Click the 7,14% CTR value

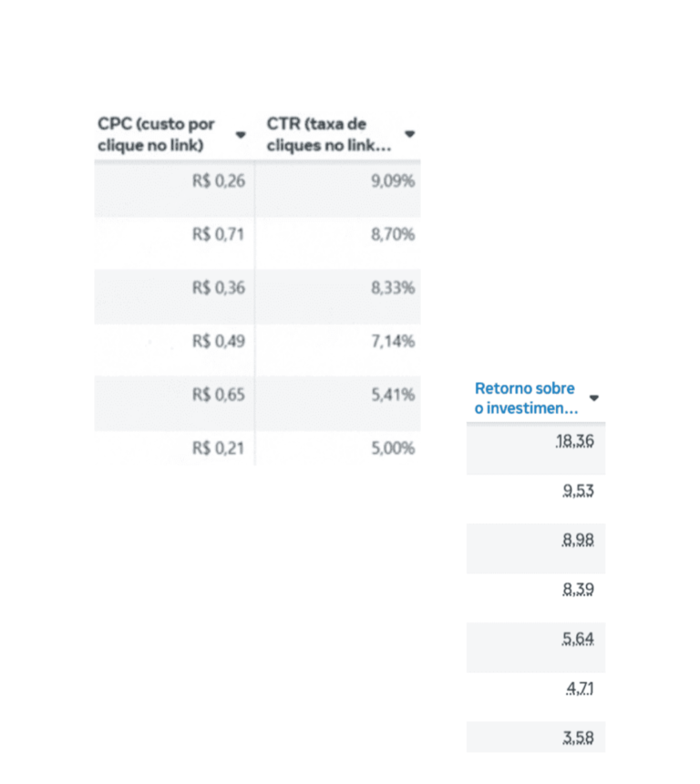[393, 341]
